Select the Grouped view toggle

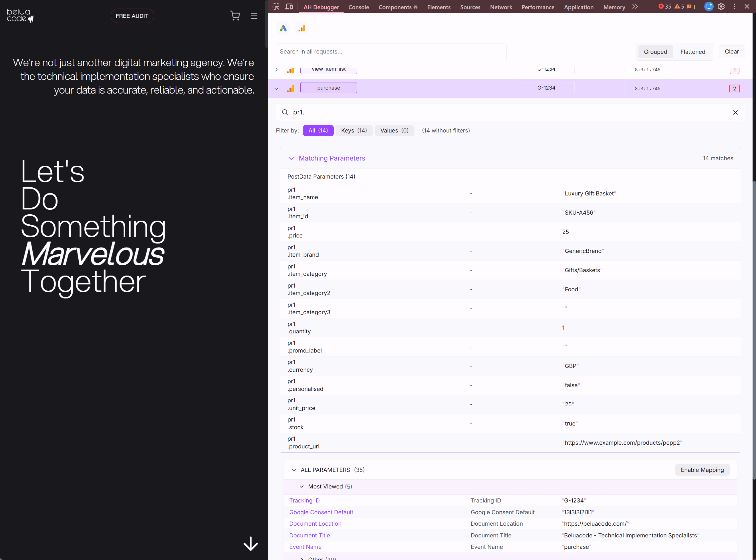(655, 52)
